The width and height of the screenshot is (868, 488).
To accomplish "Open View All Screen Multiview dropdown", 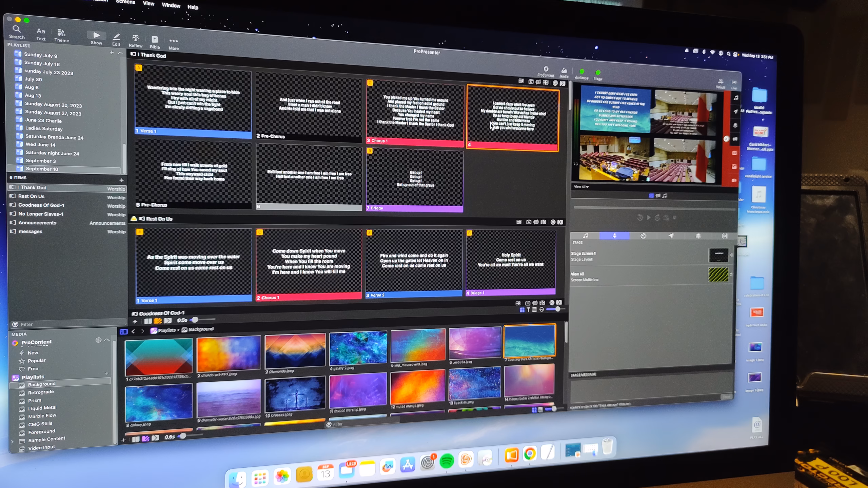I will point(731,274).
